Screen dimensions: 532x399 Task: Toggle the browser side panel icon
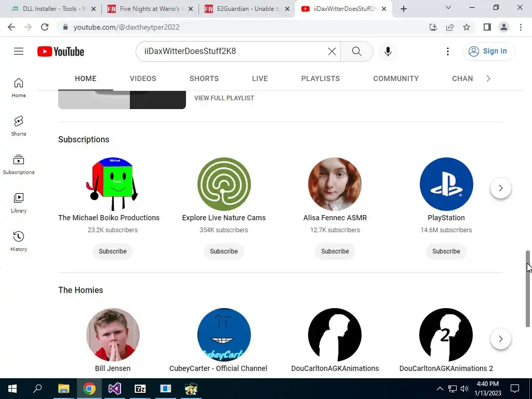point(487,27)
